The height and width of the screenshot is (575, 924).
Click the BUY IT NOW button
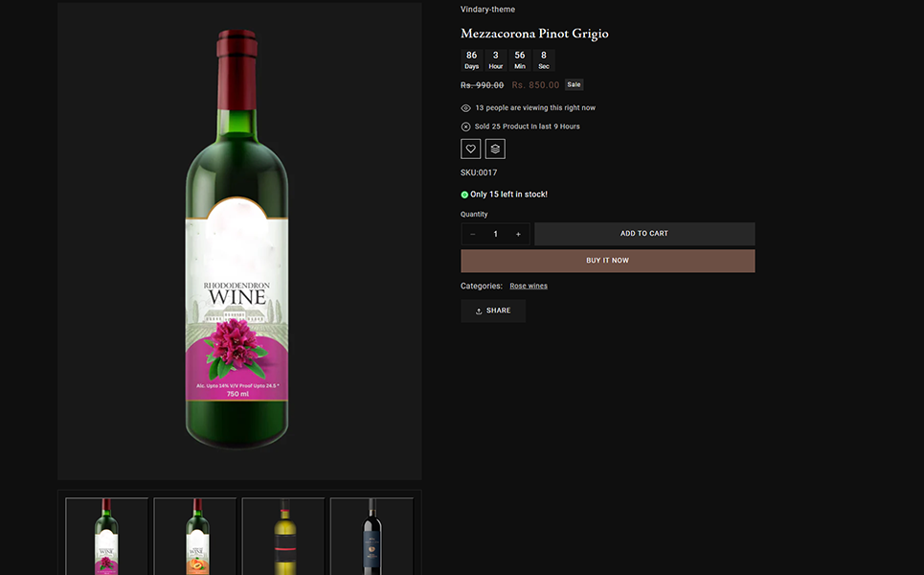(607, 261)
